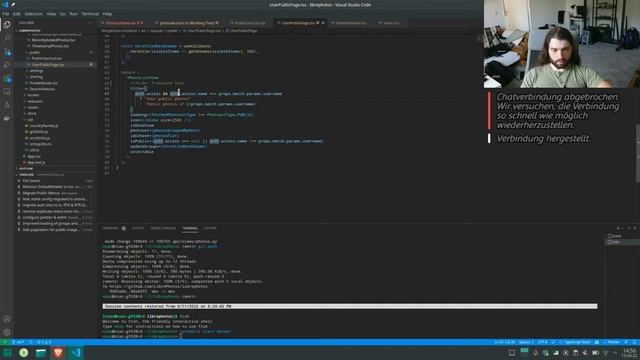640x360 pixels.
Task: Click the git branch indicator in status bar
Action: [18, 342]
